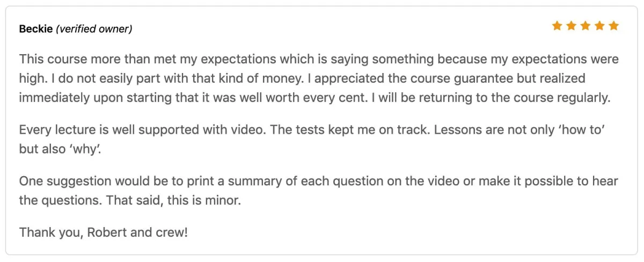Screen dimensions: 644x262
Task: Click the second orange rating star
Action: tap(571, 26)
